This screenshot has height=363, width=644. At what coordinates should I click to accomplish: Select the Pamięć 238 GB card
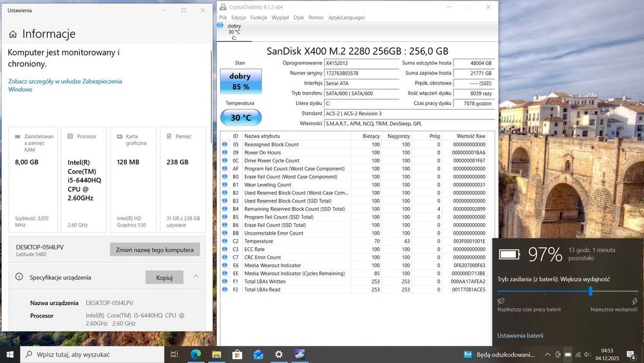(x=183, y=180)
